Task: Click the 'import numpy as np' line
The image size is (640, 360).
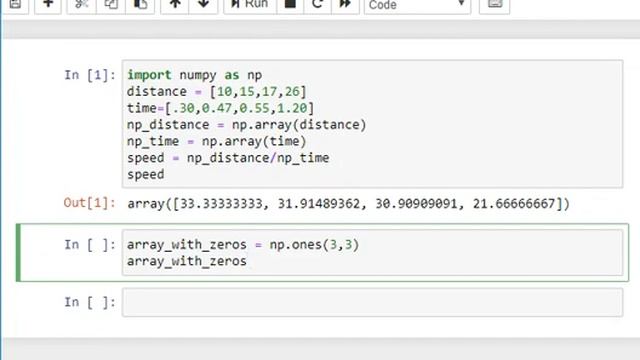Action: pyautogui.click(x=194, y=75)
